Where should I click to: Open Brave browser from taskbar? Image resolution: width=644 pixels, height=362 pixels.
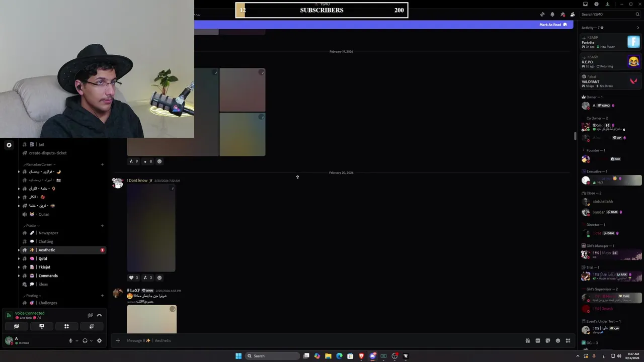coord(361,356)
